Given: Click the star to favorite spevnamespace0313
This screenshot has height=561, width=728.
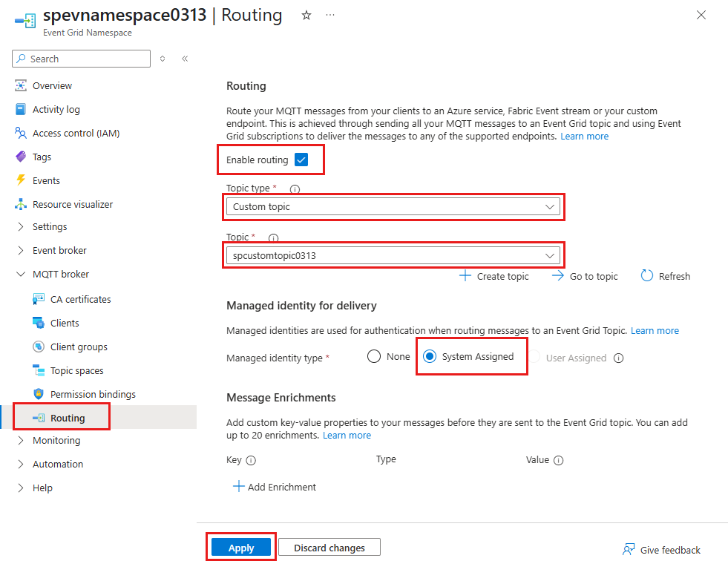Looking at the screenshot, I should [x=306, y=14].
